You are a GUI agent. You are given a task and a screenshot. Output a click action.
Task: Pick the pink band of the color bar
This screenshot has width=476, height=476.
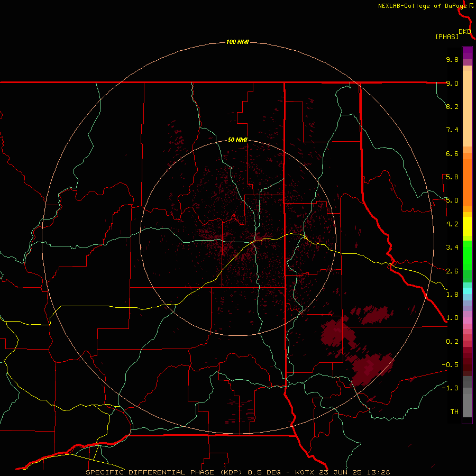coord(467,321)
